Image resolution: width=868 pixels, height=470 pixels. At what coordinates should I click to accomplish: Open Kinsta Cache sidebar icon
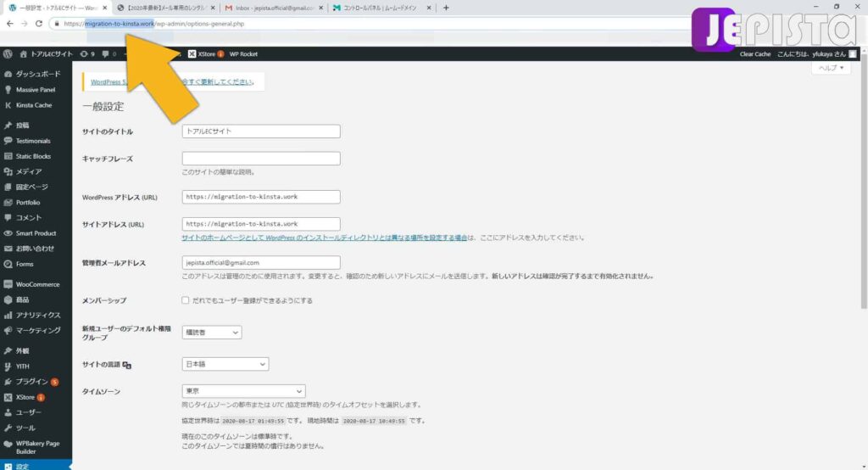pos(8,104)
